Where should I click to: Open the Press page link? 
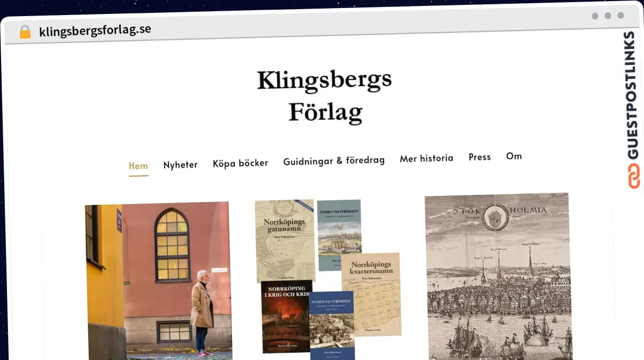pyautogui.click(x=480, y=157)
